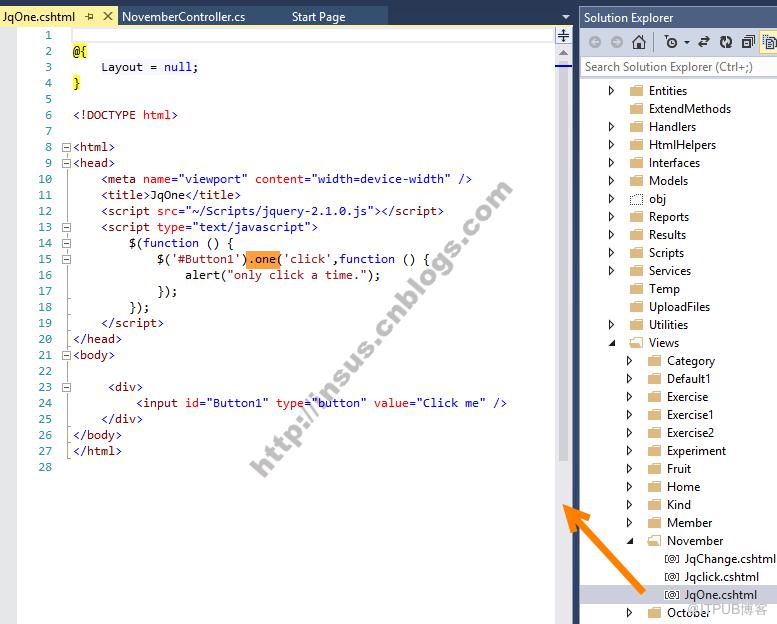777x624 pixels.
Task: Expand the Exercise2 folder node
Action: pyautogui.click(x=629, y=433)
